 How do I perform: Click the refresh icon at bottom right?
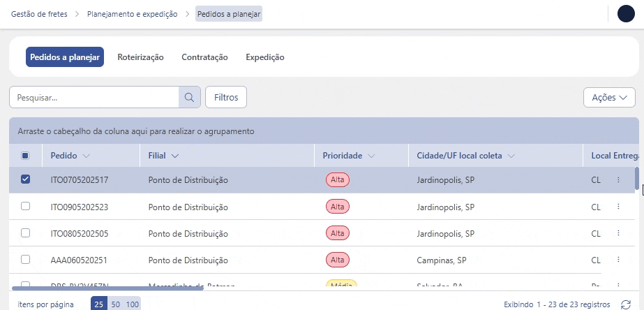click(x=626, y=305)
